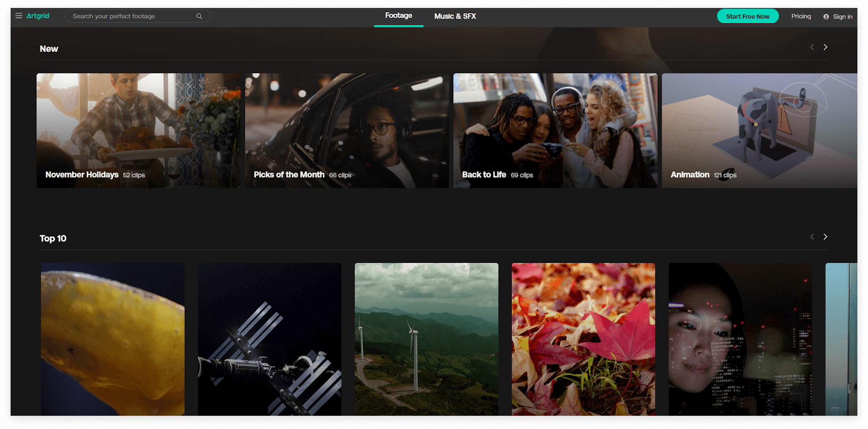The height and width of the screenshot is (429, 868).
Task: Open the November Holidays collection
Action: pyautogui.click(x=138, y=131)
